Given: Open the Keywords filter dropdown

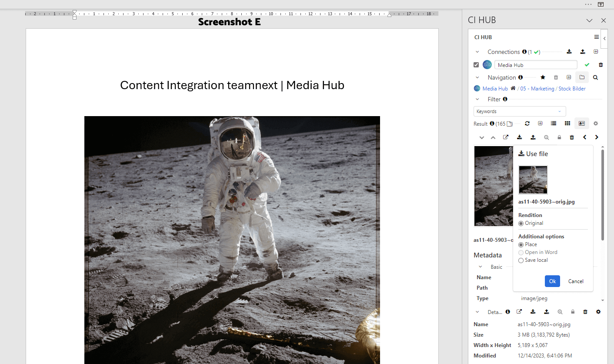Looking at the screenshot, I should click(519, 111).
